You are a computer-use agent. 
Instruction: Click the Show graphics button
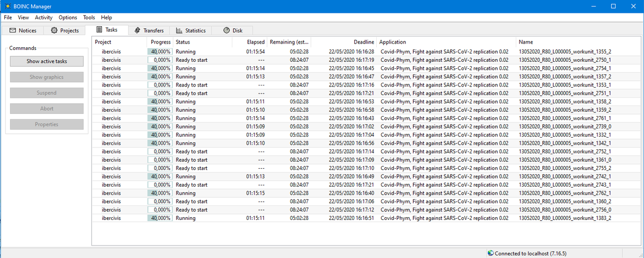[47, 77]
